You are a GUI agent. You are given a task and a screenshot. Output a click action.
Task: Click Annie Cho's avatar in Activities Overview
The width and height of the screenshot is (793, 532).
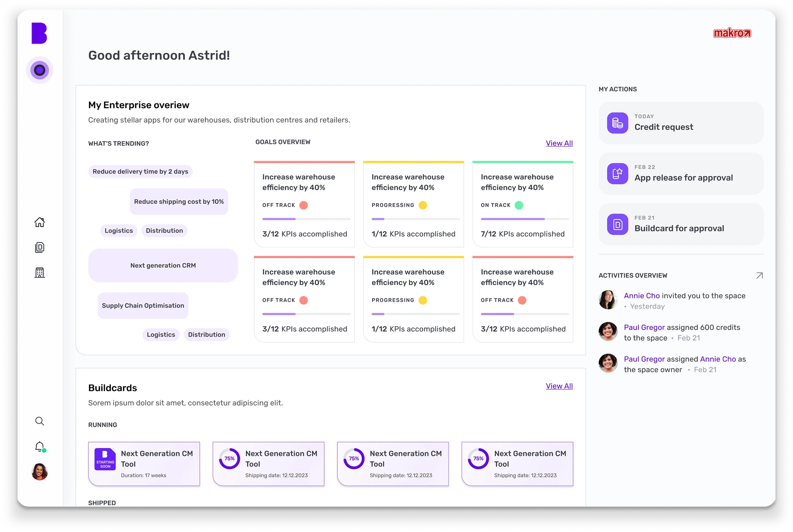[608, 300]
